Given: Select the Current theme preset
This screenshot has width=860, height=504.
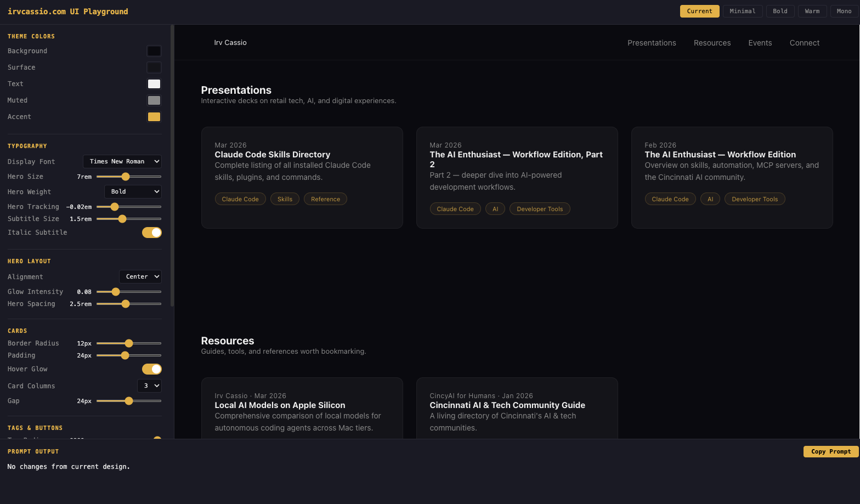Looking at the screenshot, I should point(699,11).
